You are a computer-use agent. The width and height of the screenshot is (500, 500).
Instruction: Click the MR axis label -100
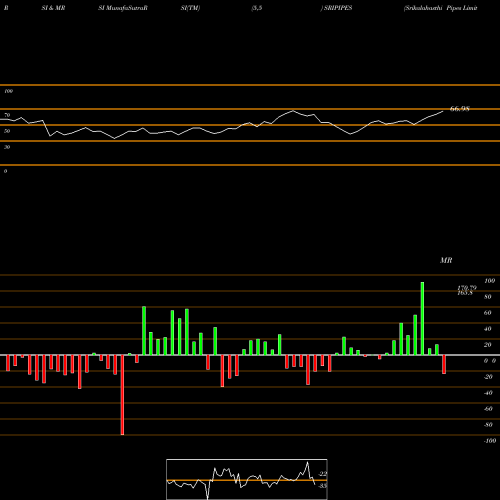tap(490, 441)
